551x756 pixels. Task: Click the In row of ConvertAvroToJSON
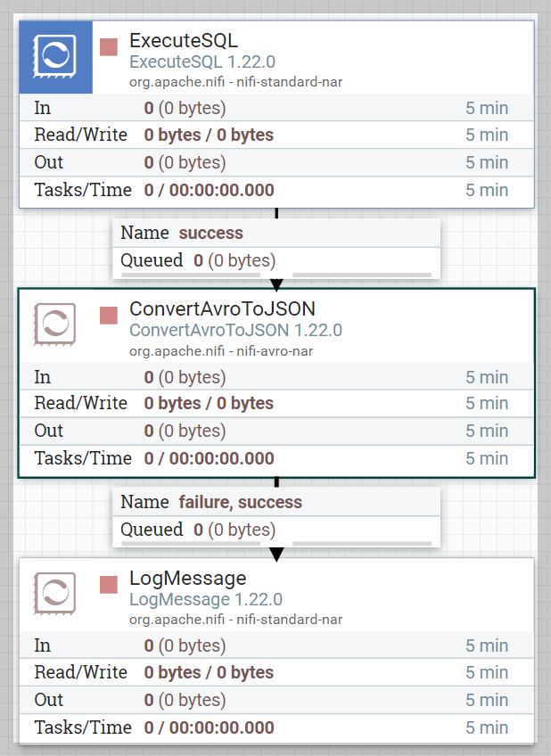tap(276, 376)
